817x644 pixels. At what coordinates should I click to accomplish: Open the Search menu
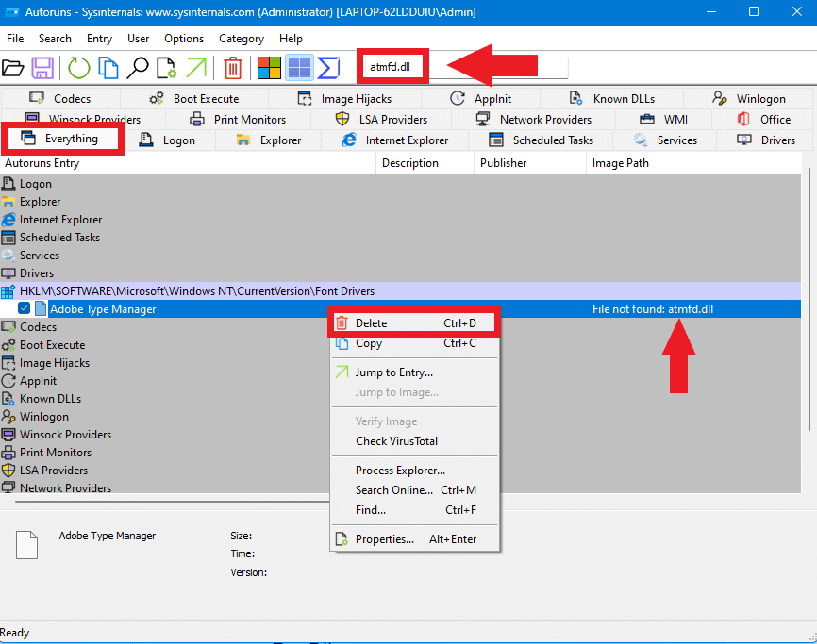click(55, 39)
